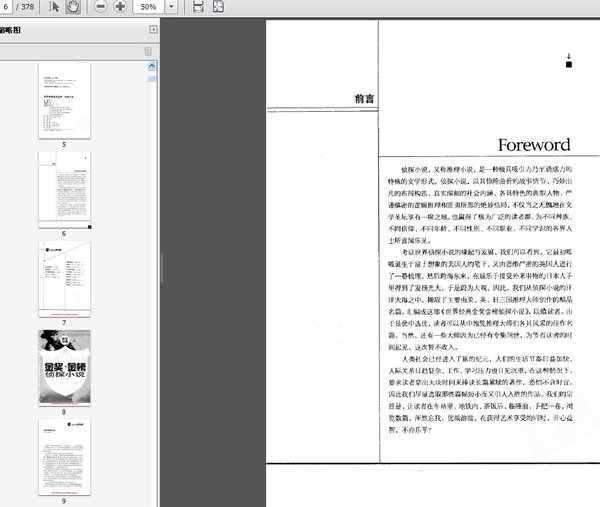
Task: Activate the Hand pan tool
Action: (73, 7)
